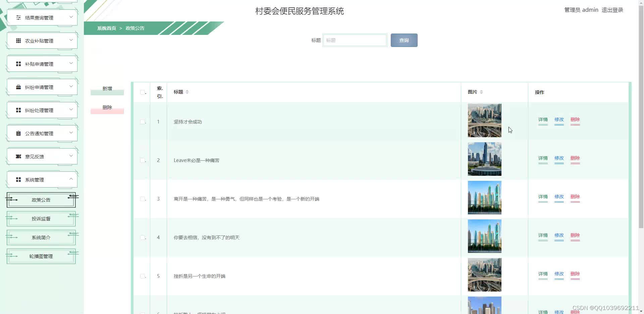Click the clipboard icon beside 公告通知管理
644x314 pixels.
pyautogui.click(x=18, y=133)
